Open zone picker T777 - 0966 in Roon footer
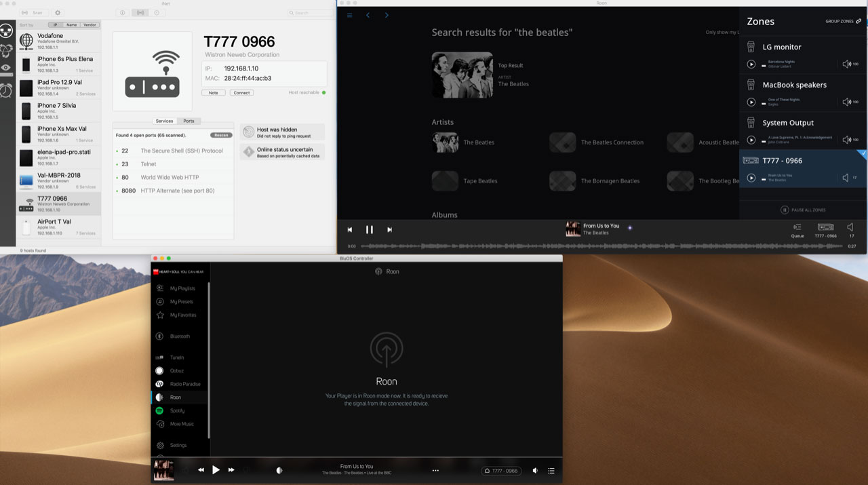The width and height of the screenshot is (868, 485). point(825,230)
